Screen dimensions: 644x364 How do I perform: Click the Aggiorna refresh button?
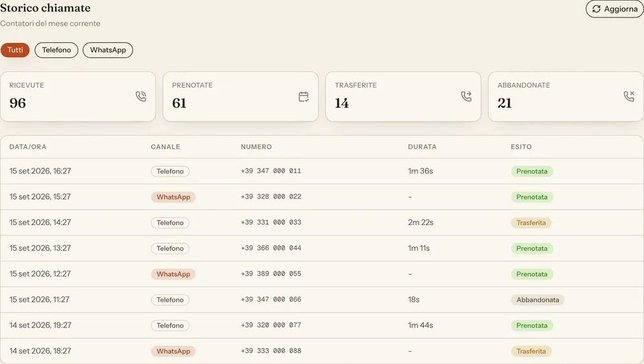(x=614, y=9)
